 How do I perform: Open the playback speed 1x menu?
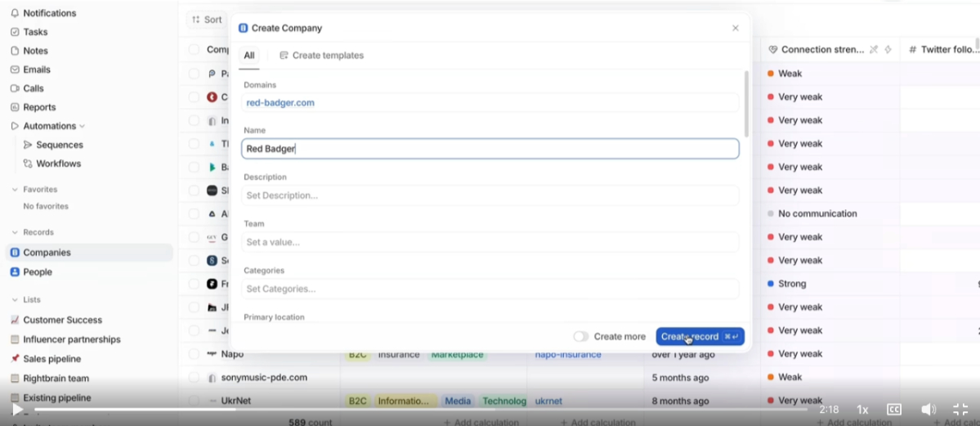tap(862, 410)
